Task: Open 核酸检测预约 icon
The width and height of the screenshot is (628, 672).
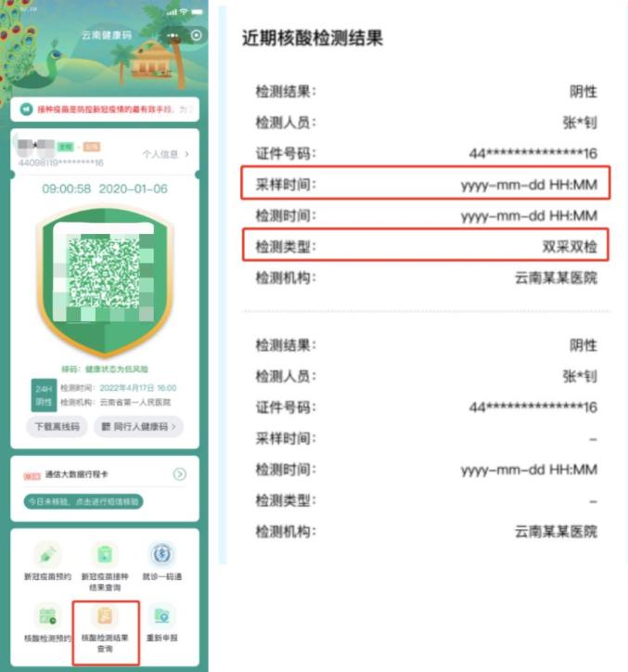Action: [x=47, y=616]
